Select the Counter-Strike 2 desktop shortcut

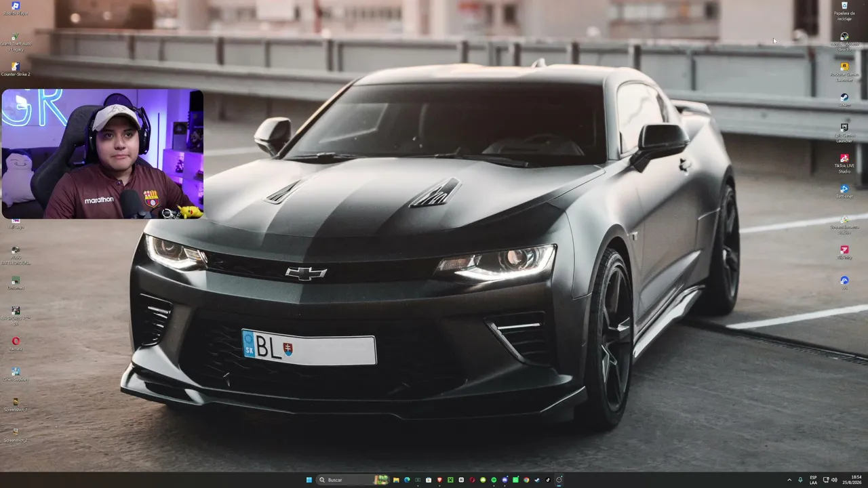[16, 70]
